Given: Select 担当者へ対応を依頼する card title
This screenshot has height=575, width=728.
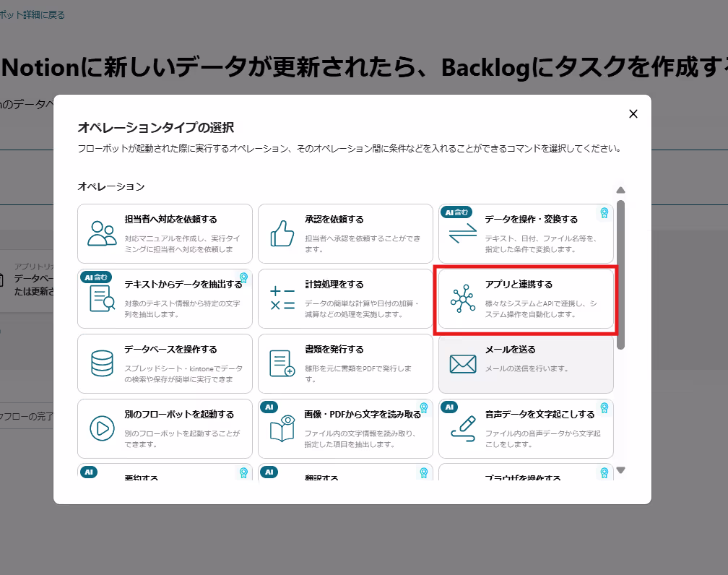Looking at the screenshot, I should pyautogui.click(x=170, y=219).
